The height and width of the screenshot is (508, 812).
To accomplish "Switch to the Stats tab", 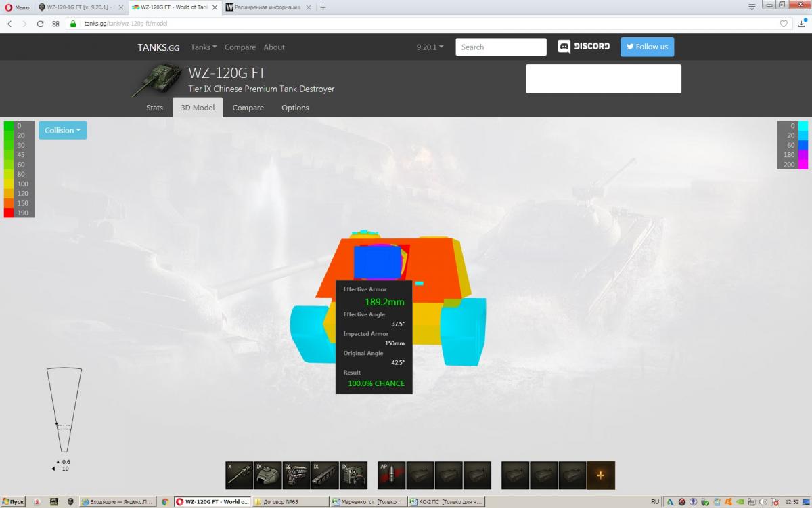I will [154, 108].
